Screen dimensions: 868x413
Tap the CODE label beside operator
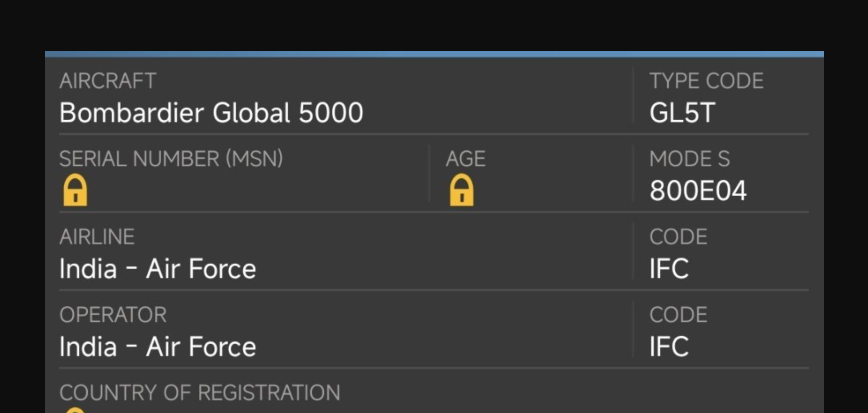[x=678, y=315]
